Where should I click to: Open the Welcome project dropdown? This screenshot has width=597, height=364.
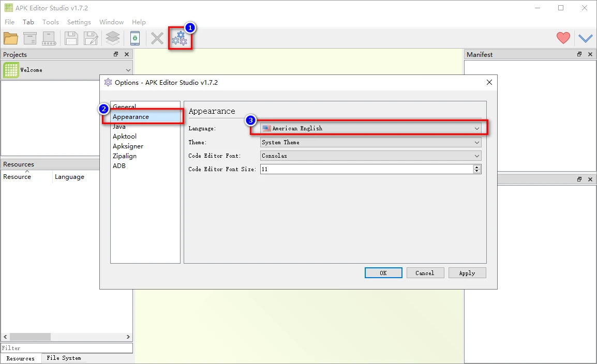pos(67,70)
